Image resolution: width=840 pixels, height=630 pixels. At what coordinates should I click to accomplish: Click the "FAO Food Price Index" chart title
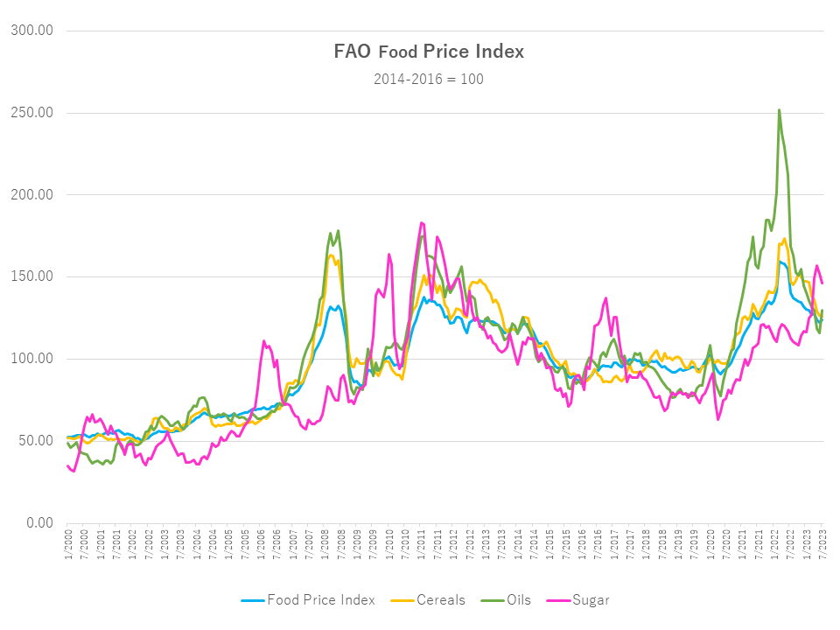click(x=429, y=52)
